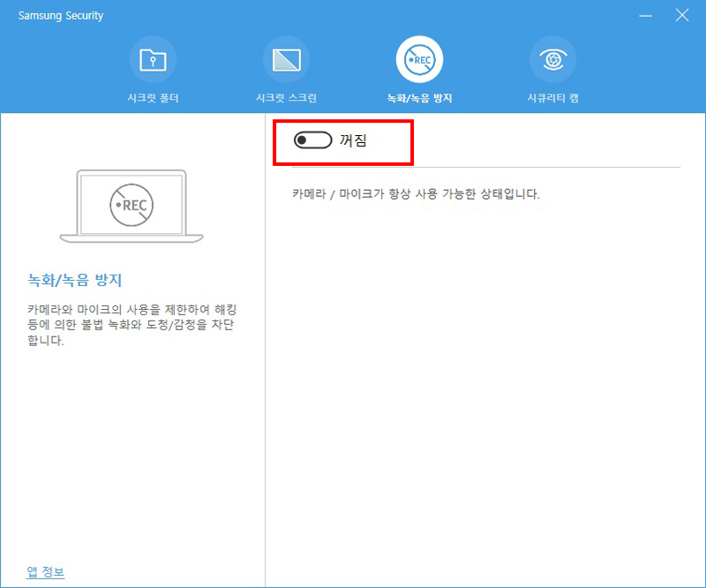Switch to the 시크릿 폴더 tab label
The image size is (706, 588).
click(x=153, y=98)
